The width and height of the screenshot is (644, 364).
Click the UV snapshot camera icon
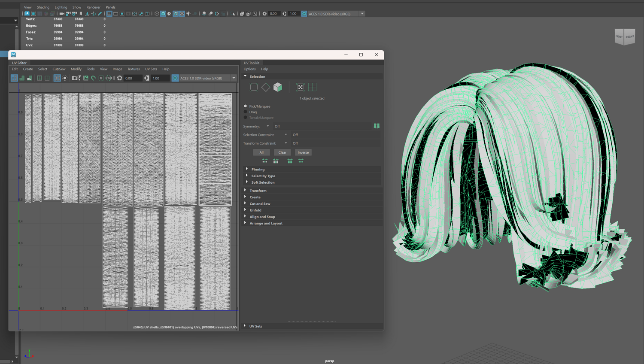[75, 78]
